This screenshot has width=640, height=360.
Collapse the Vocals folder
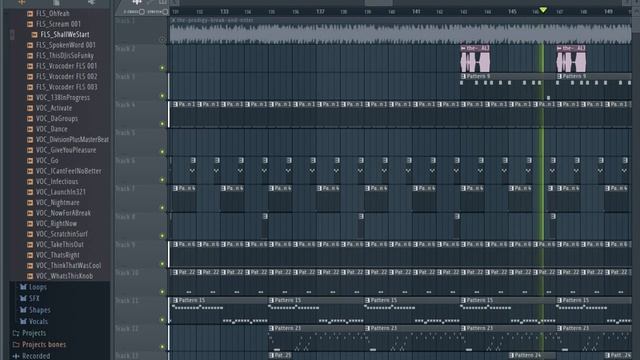coord(33,322)
